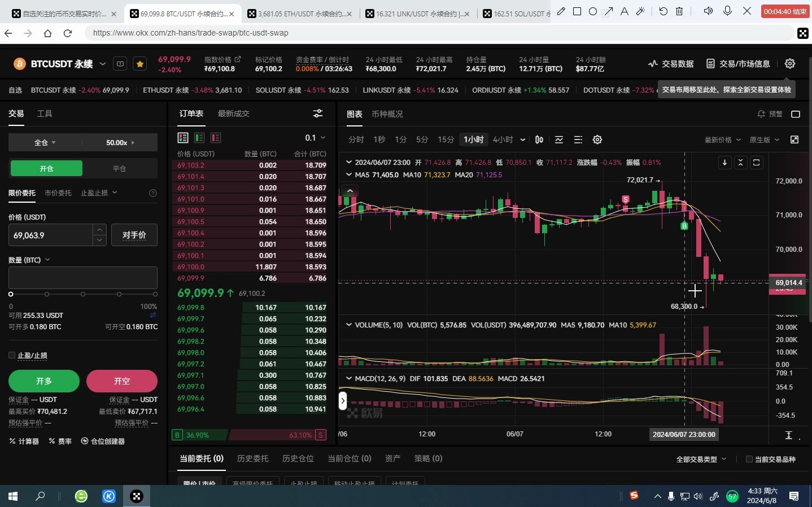Click the transfer funds swap icon near 可用
The width and height of the screenshot is (812, 507).
pyautogui.click(x=153, y=315)
